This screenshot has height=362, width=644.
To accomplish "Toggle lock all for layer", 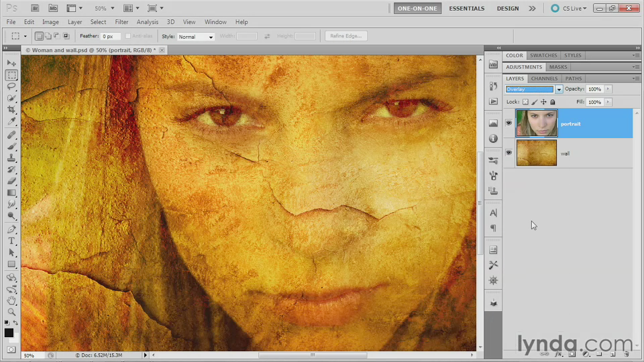I will click(x=552, y=102).
